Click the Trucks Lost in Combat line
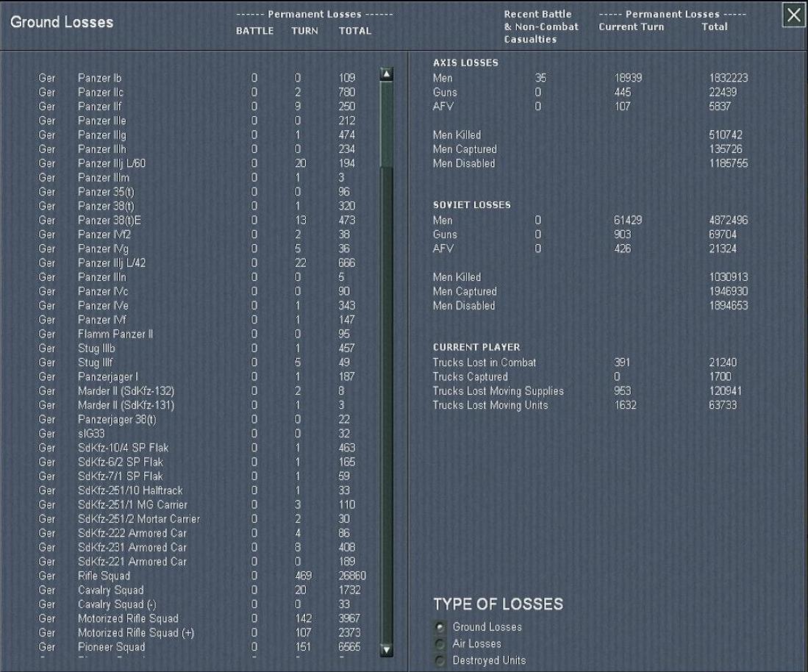 pos(484,362)
